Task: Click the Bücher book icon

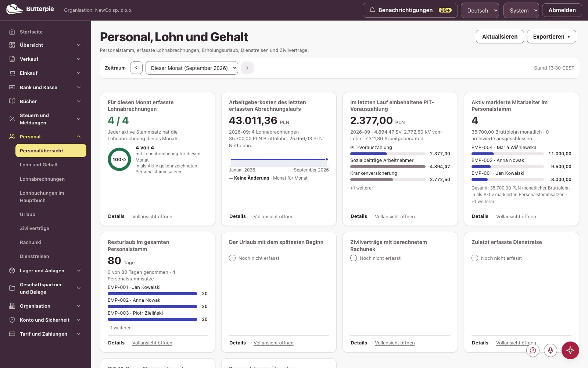Action: coord(12,101)
